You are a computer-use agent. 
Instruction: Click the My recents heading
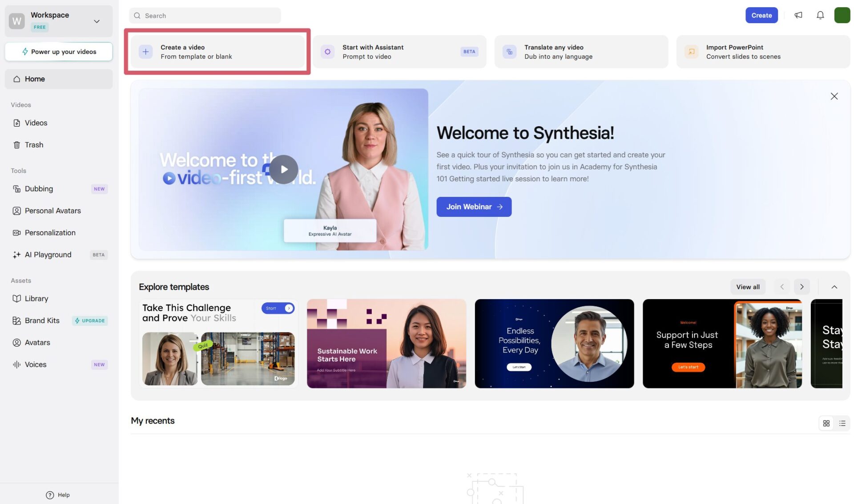[x=153, y=421]
